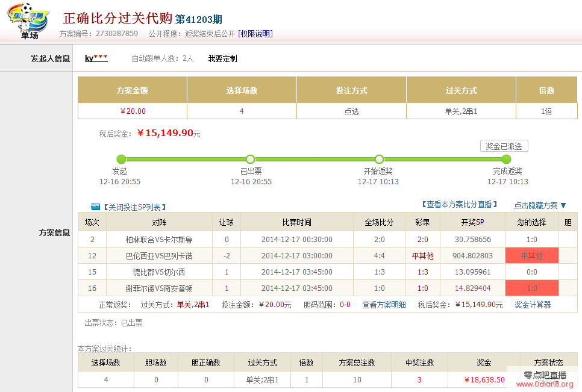Click the 开始返奖 progress node
This screenshot has height=392, width=582.
click(379, 159)
